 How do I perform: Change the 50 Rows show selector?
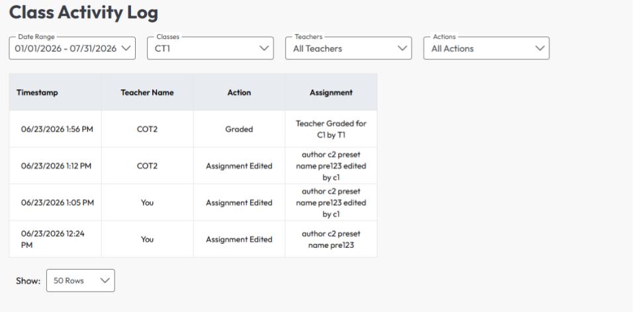click(x=81, y=280)
